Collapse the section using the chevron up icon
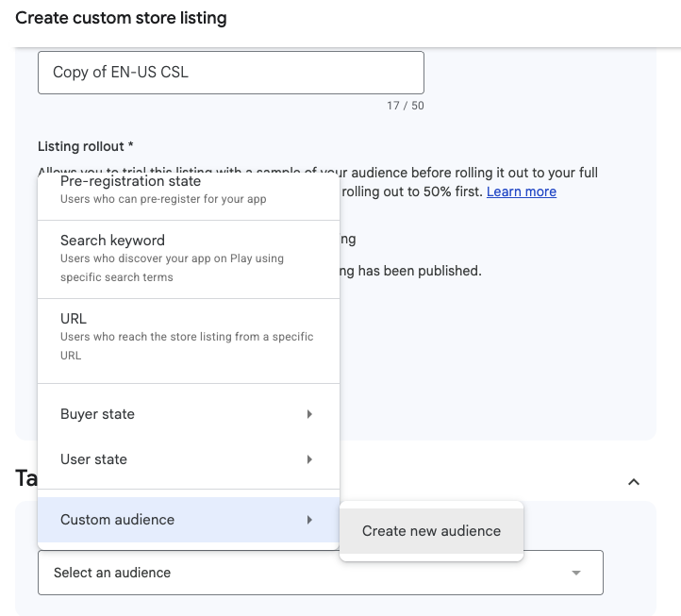Image resolution: width=681 pixels, height=616 pixels. point(634,482)
